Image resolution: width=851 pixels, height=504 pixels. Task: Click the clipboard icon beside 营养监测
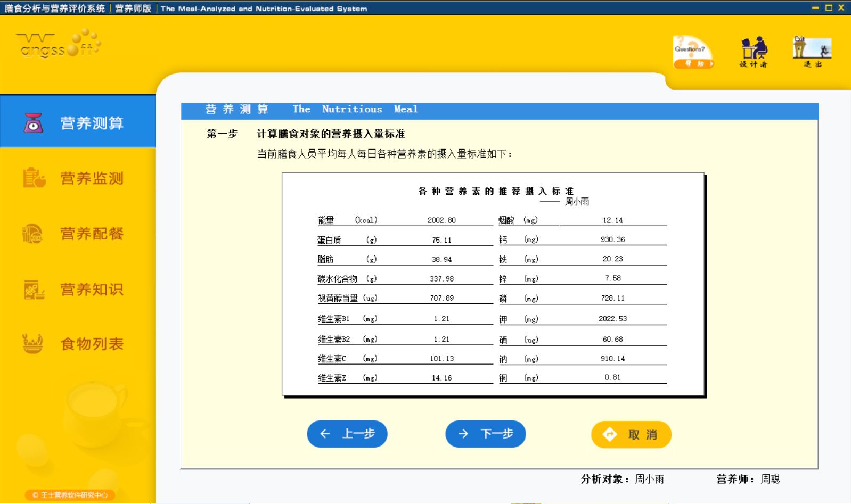tap(34, 178)
